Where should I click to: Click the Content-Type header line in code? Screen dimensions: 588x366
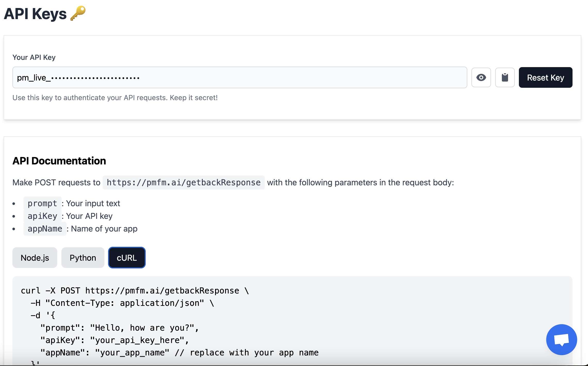point(122,303)
